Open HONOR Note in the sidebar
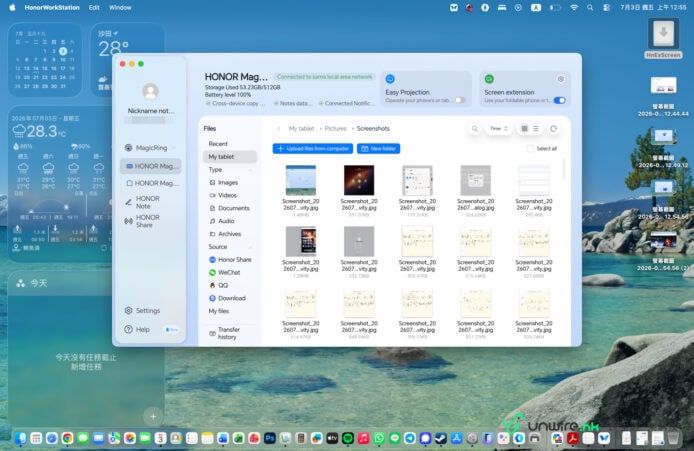Viewport: 694px width, 451px height. point(148,202)
